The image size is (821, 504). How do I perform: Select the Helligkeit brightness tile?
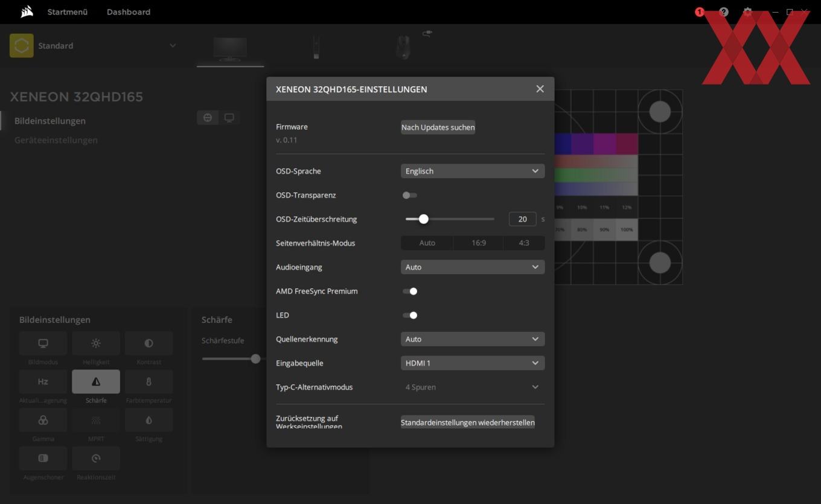(x=96, y=343)
